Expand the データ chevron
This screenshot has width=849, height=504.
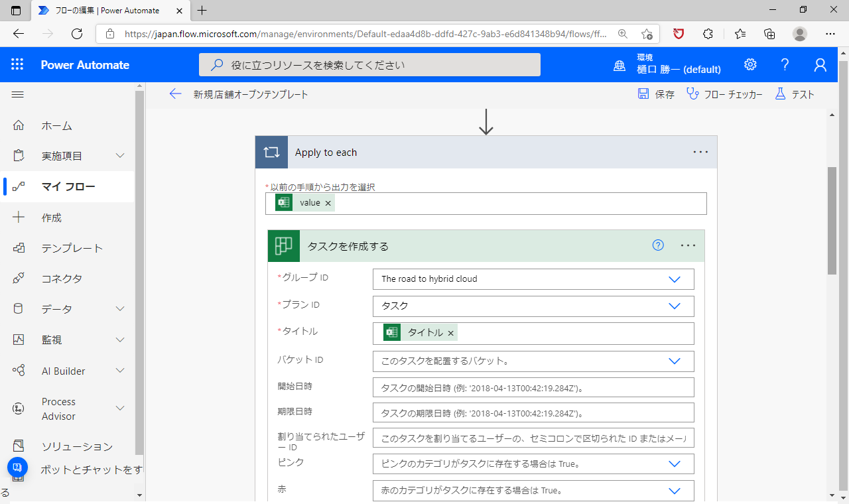[120, 309]
